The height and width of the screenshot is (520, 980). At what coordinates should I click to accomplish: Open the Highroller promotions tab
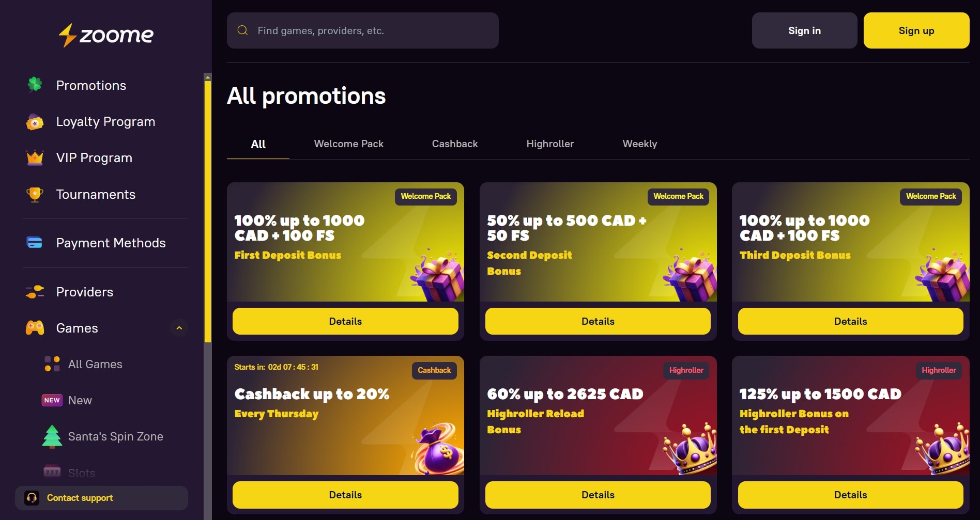coord(550,144)
